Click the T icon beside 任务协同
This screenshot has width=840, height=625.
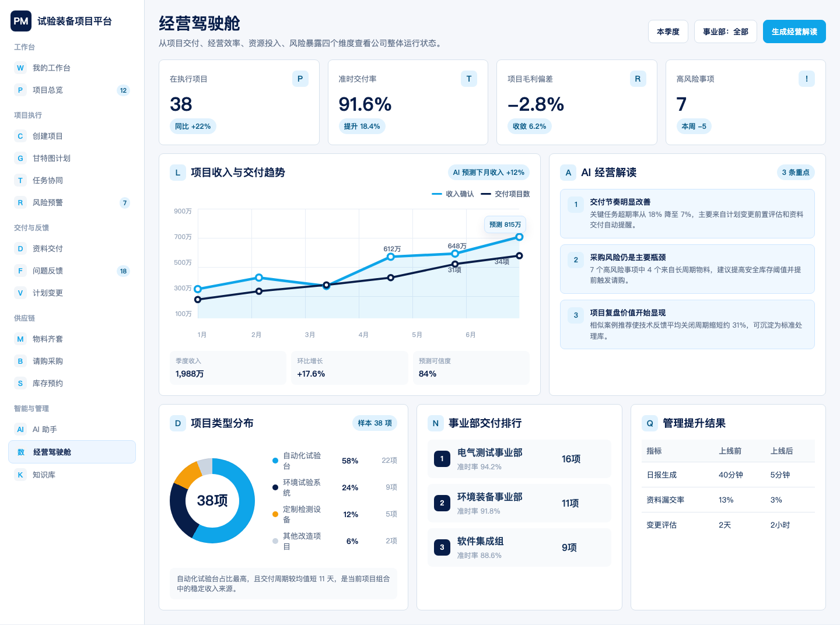[20, 180]
